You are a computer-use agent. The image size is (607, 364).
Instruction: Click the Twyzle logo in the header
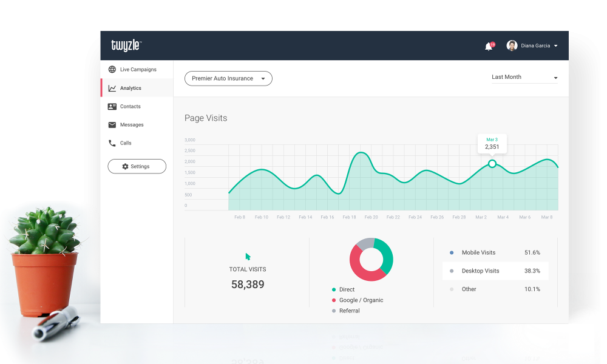point(126,45)
